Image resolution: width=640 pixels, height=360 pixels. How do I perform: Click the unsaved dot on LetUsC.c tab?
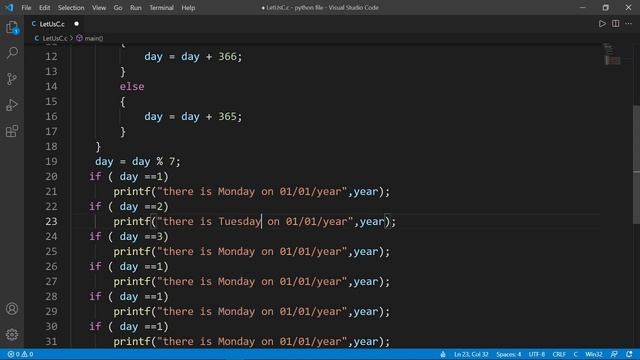tap(76, 24)
